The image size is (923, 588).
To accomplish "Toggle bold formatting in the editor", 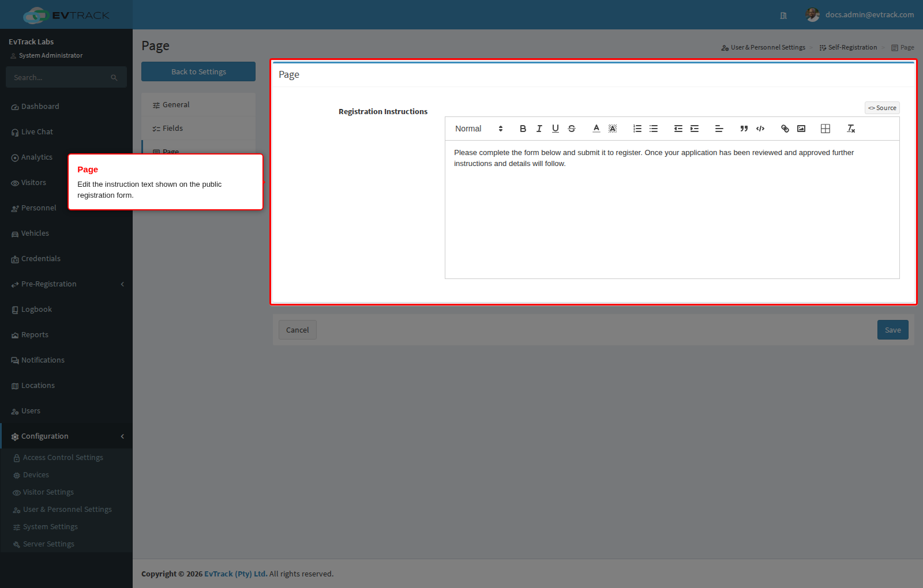I will pyautogui.click(x=523, y=129).
